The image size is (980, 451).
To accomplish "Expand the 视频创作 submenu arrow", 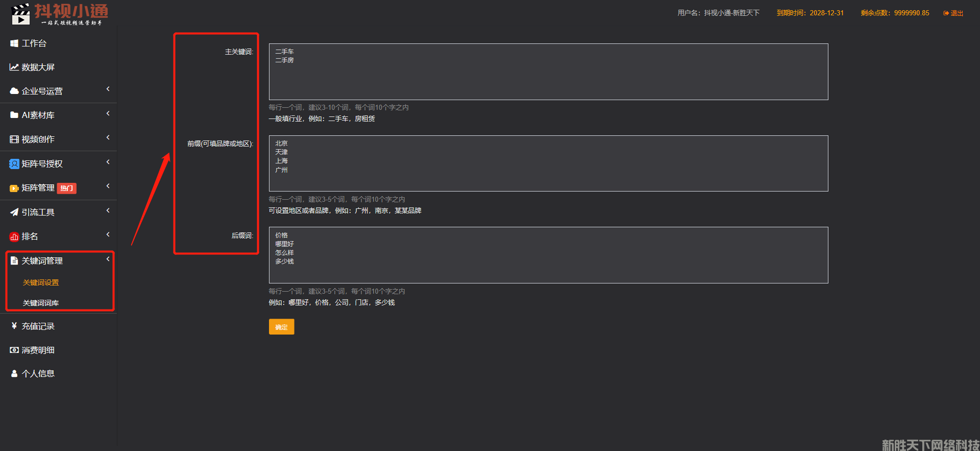I will point(108,138).
